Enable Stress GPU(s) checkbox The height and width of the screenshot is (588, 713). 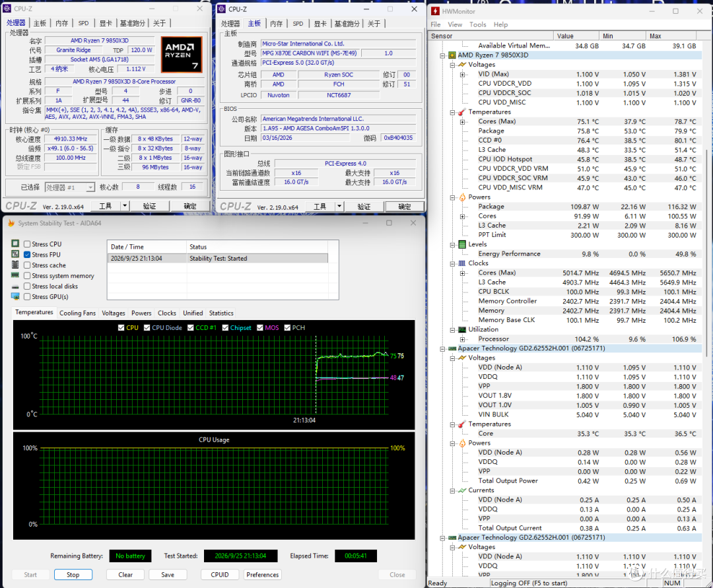coord(27,296)
